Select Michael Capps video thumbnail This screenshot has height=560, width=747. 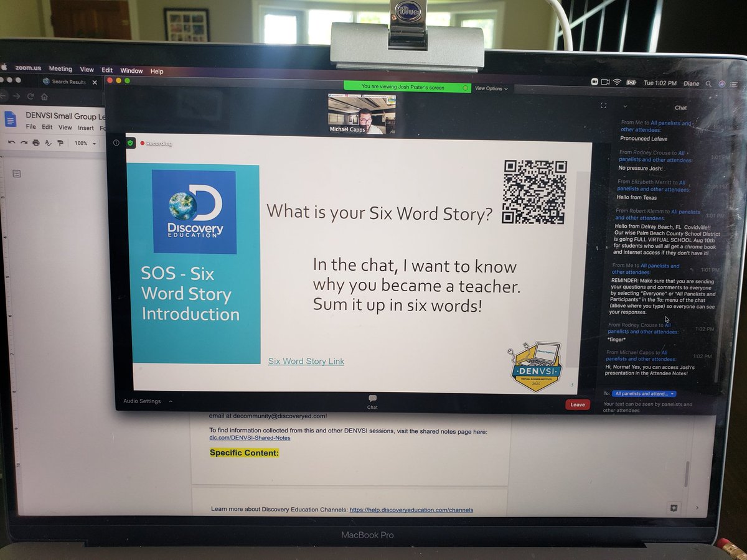362,114
